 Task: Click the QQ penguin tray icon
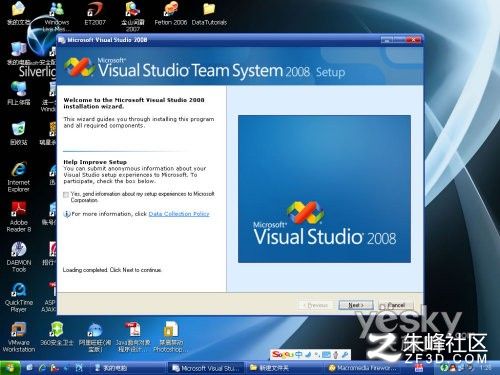pyautogui.click(x=453, y=368)
